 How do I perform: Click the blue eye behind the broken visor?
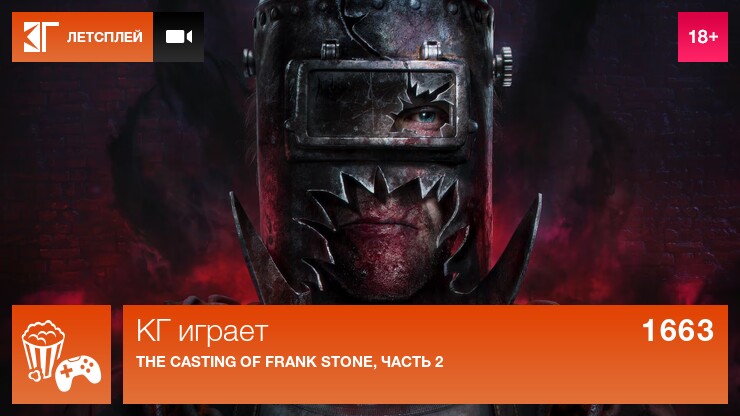(x=427, y=116)
